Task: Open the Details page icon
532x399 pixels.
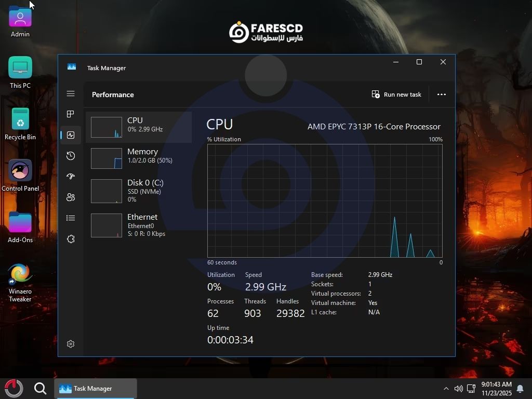Action: (x=71, y=218)
